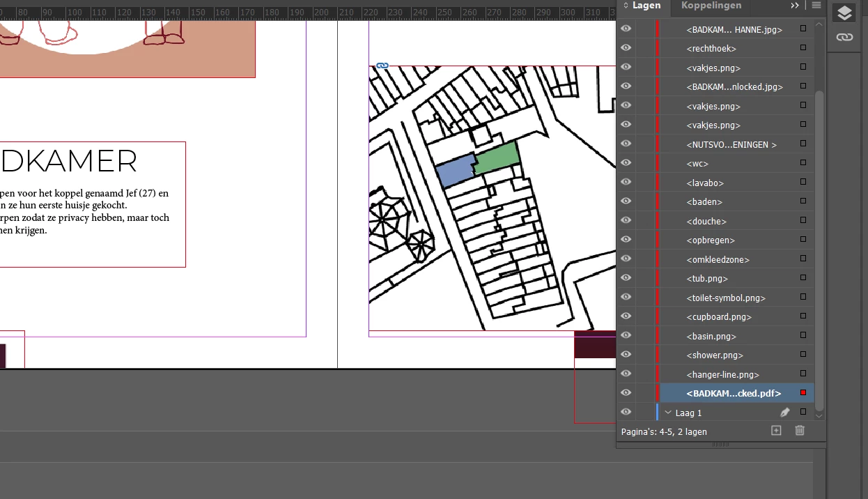Hide the wc layer item

click(x=626, y=163)
